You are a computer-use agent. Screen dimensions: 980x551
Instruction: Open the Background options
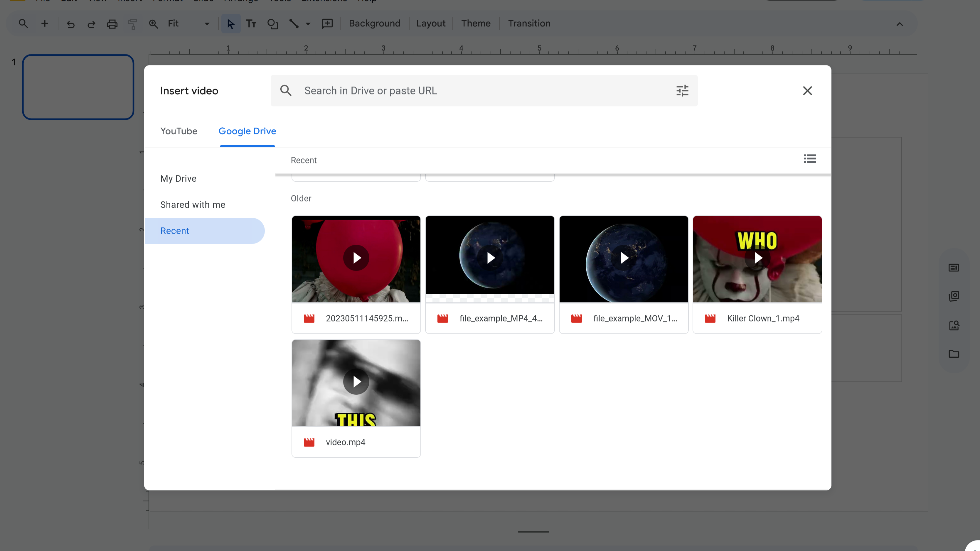374,23
